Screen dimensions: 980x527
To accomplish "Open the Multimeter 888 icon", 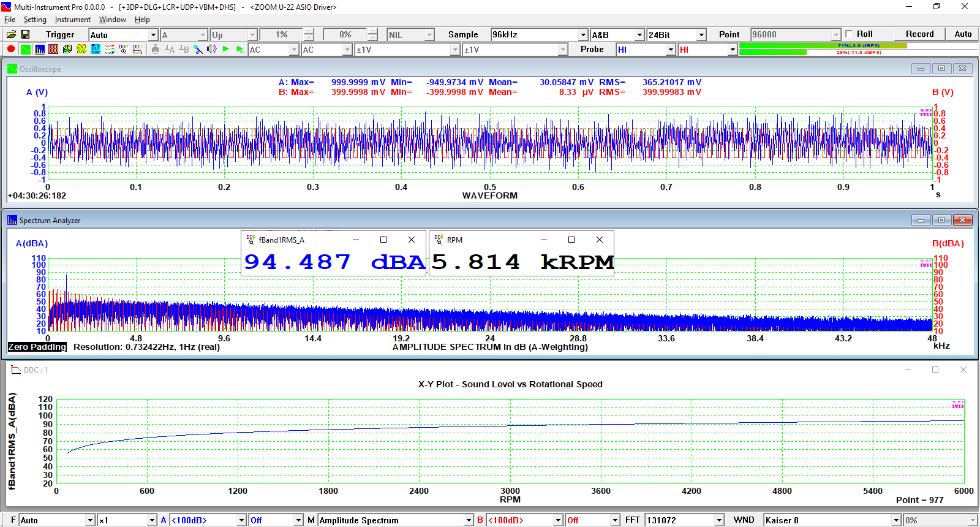I will click(x=53, y=49).
